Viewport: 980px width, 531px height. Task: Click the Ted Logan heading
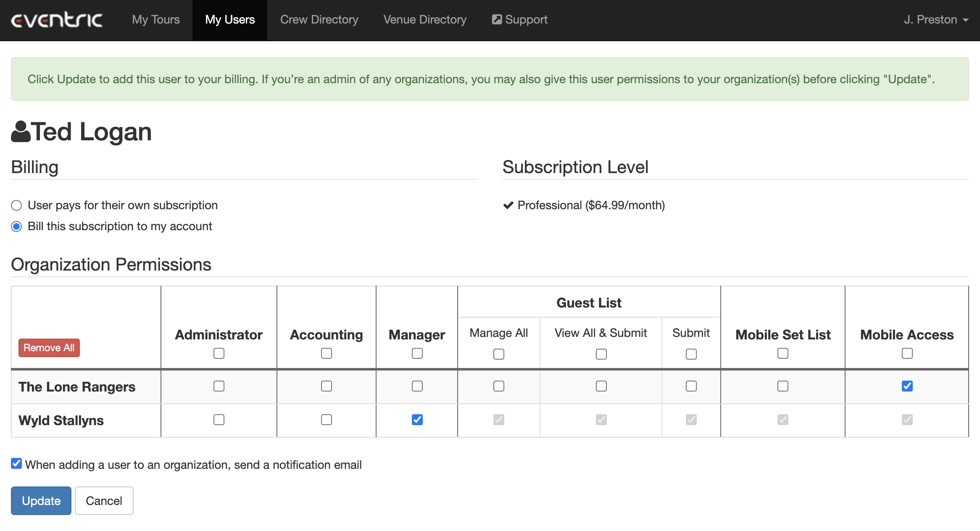point(91,132)
